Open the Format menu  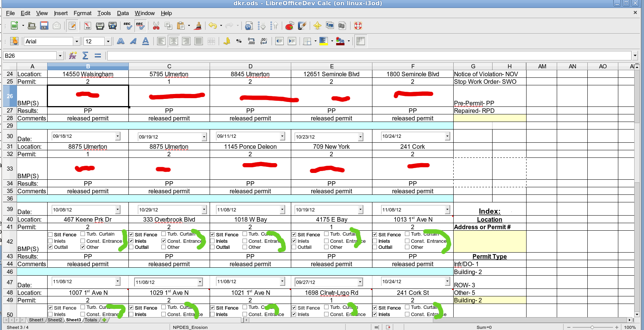pyautogui.click(x=82, y=13)
